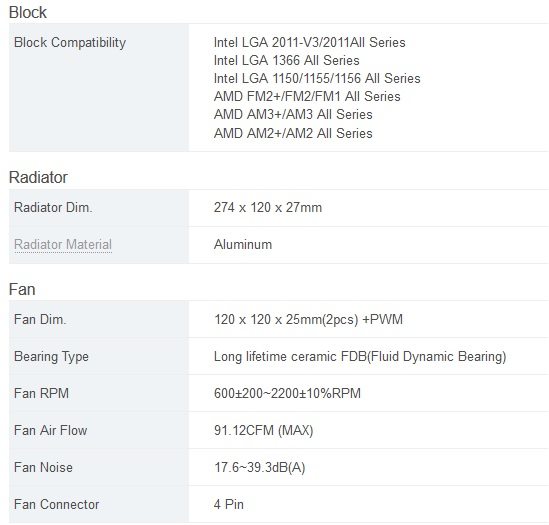
Task: Click the AMD AM2+/AM2 All Series line
Action: click(293, 133)
